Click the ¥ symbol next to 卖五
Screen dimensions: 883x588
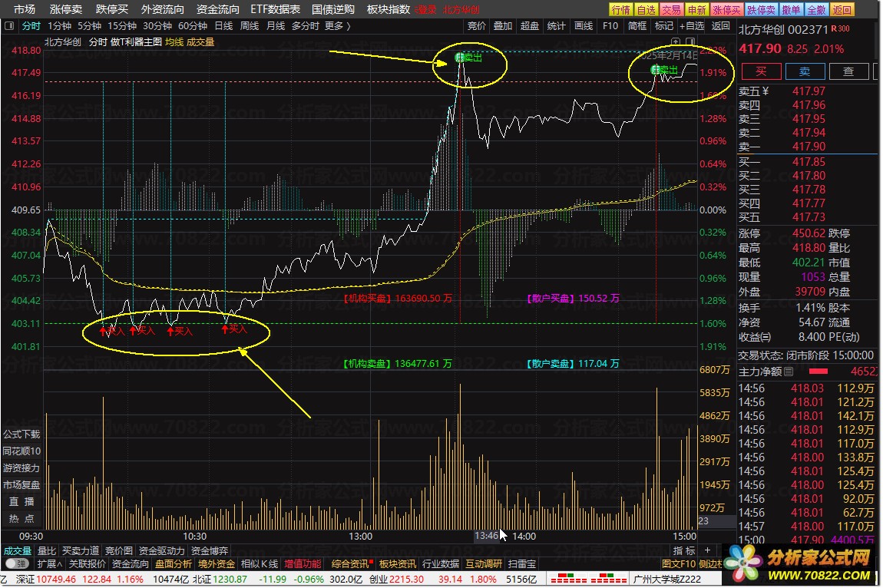tap(766, 91)
